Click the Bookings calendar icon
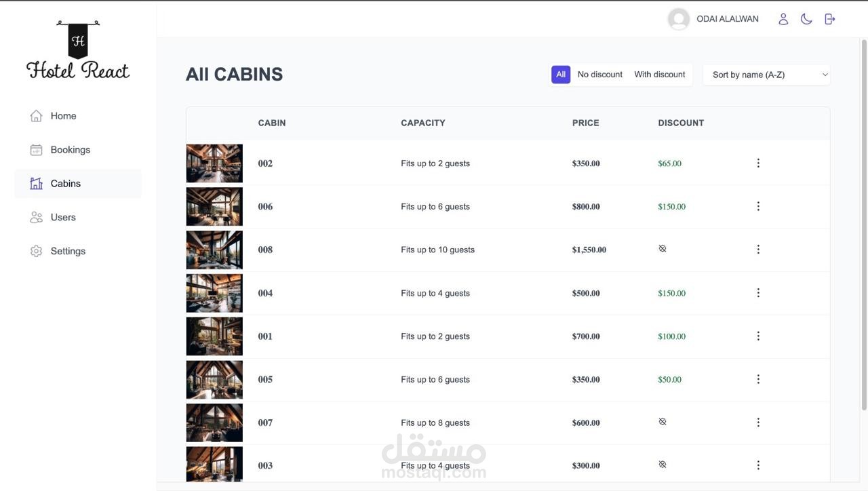Viewport: 868px width, 491px height. pos(36,150)
